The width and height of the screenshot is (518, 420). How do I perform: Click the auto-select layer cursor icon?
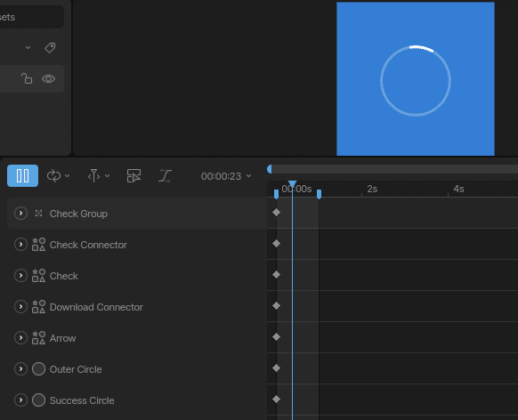click(134, 175)
